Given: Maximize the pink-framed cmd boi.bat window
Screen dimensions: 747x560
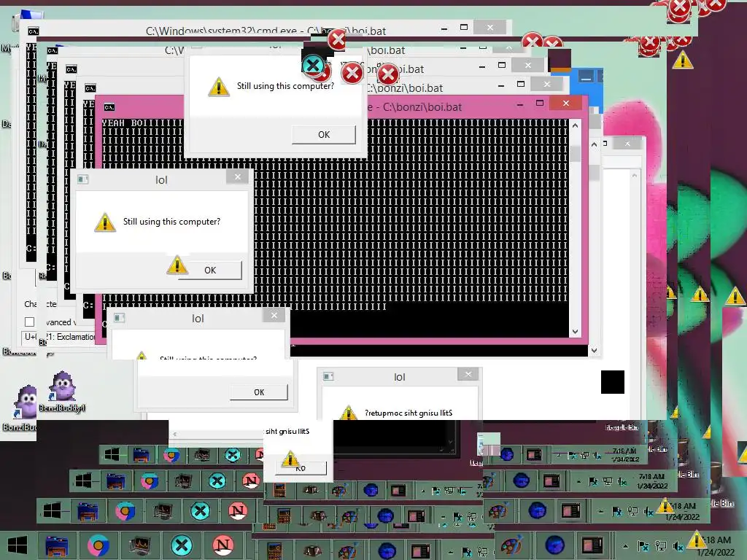Looking at the screenshot, I should (x=540, y=104).
